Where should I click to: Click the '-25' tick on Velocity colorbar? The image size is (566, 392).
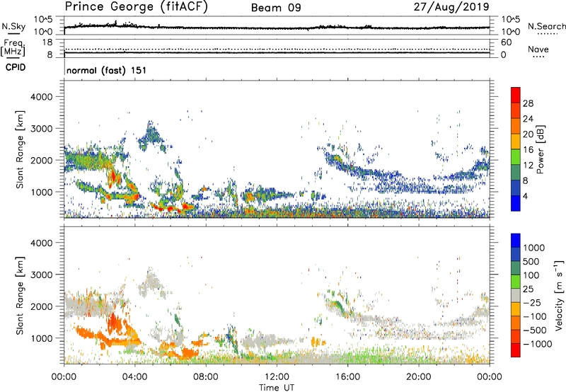click(x=532, y=302)
